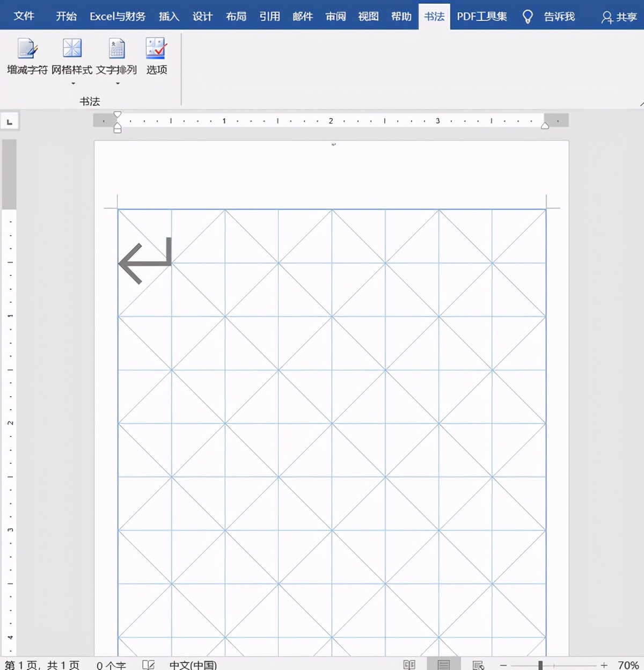Viewport: 644px width, 670px height.
Task: Collapse the ribbon with the corner arrow
Action: point(641,104)
